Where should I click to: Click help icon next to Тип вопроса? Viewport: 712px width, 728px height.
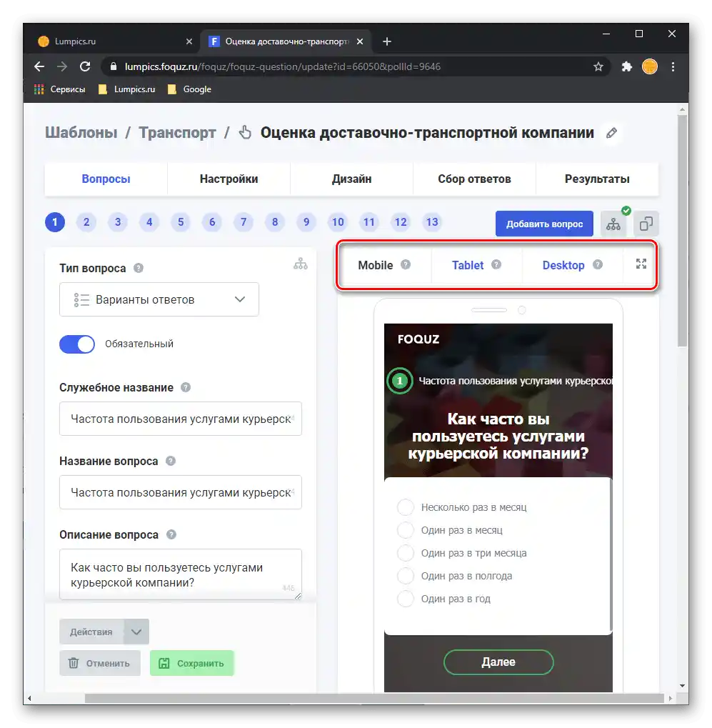point(139,268)
